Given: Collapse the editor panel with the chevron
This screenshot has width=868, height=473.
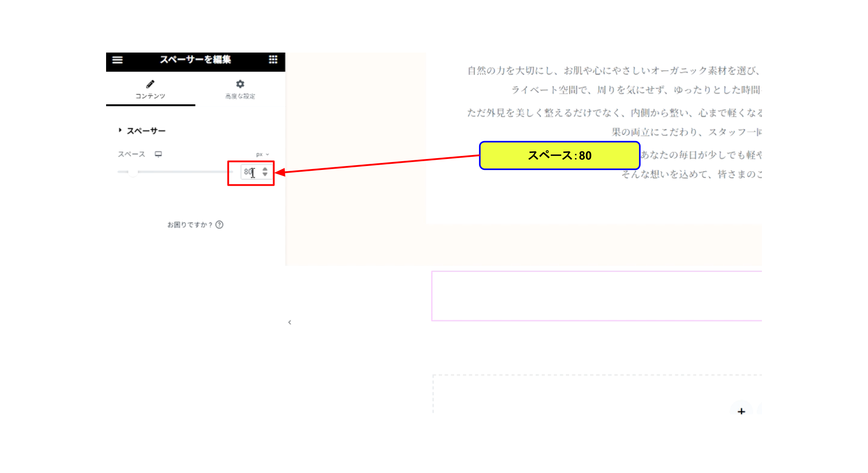Looking at the screenshot, I should click(289, 322).
